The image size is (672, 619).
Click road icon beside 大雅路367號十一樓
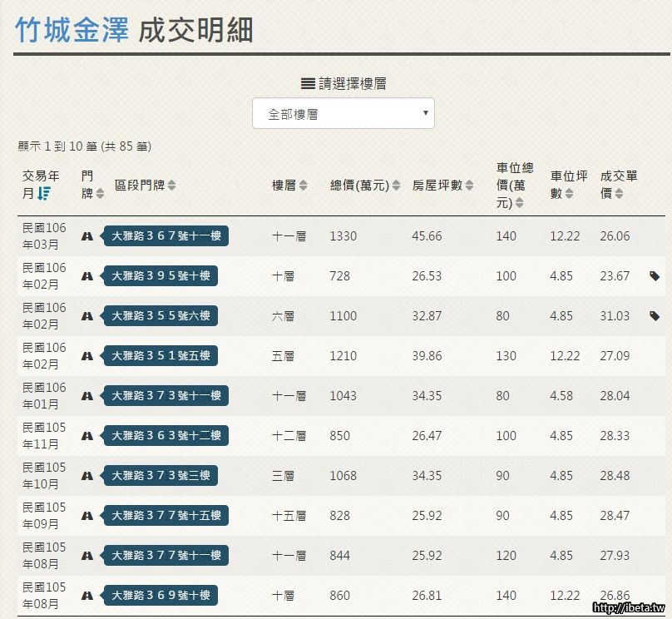(86, 236)
